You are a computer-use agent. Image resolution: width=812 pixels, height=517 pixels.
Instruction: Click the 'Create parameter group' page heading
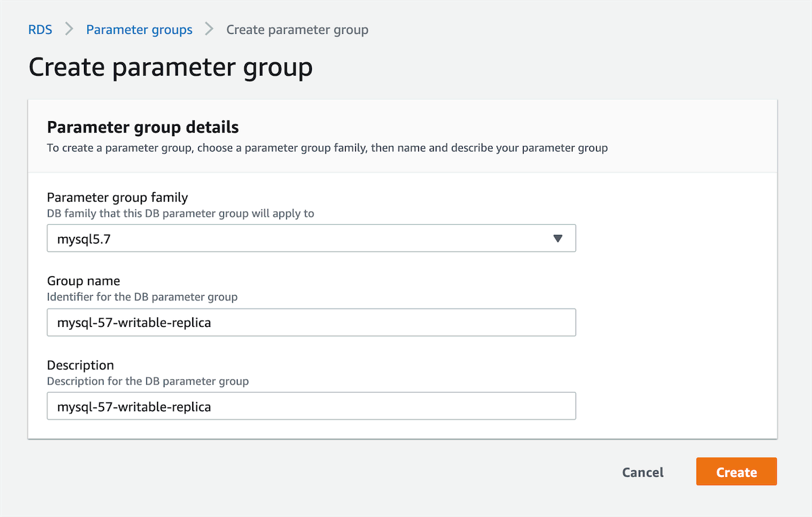pos(171,68)
